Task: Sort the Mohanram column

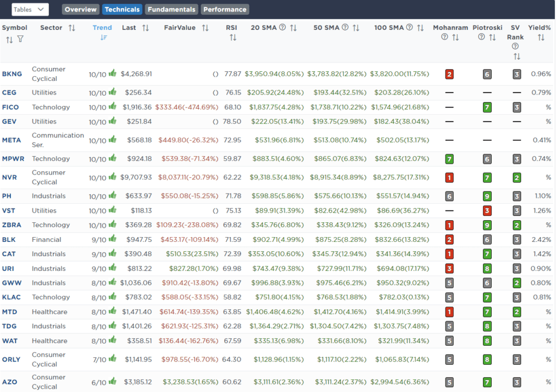Action: click(x=456, y=38)
